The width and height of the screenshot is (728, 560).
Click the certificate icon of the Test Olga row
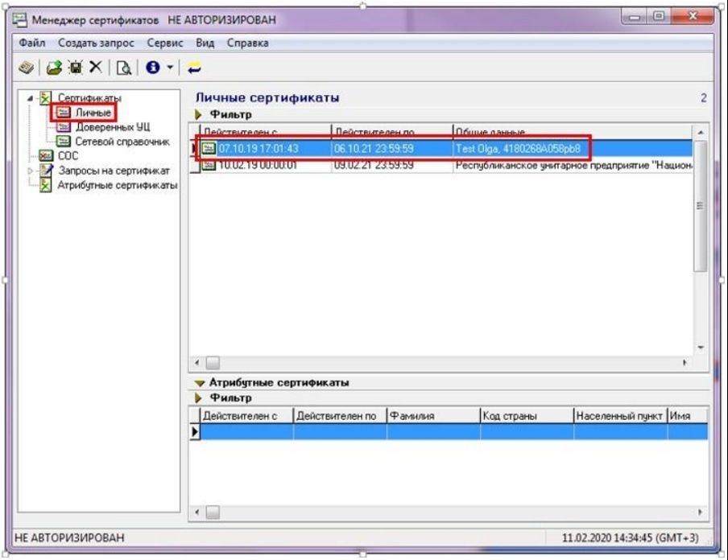tap(209, 147)
